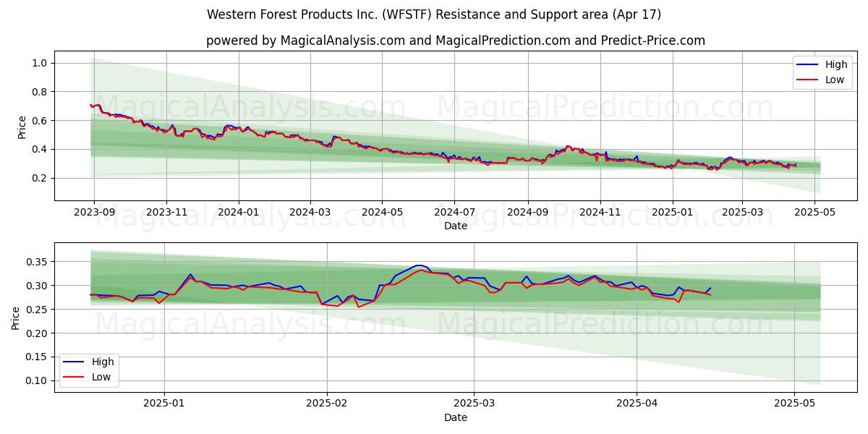868x434 pixels.
Task: Click the '0.15' y-axis tick in bottom chart
Action: coord(38,357)
